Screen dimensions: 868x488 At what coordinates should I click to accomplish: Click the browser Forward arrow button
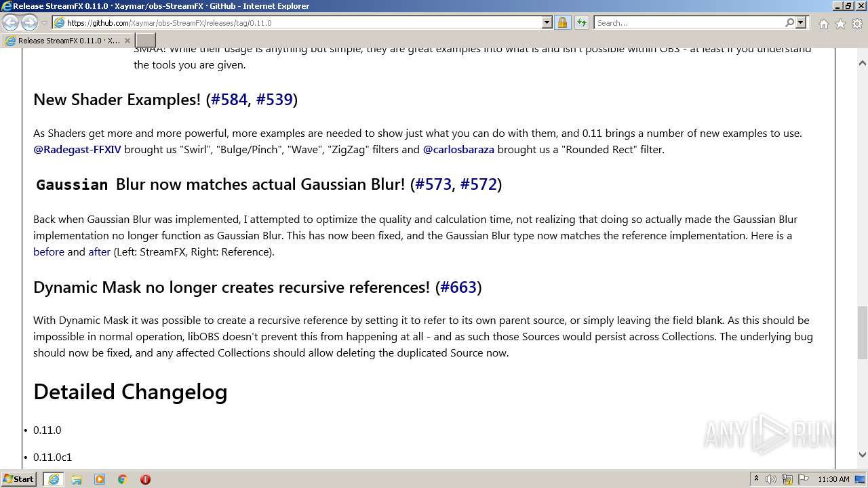[x=29, y=22]
